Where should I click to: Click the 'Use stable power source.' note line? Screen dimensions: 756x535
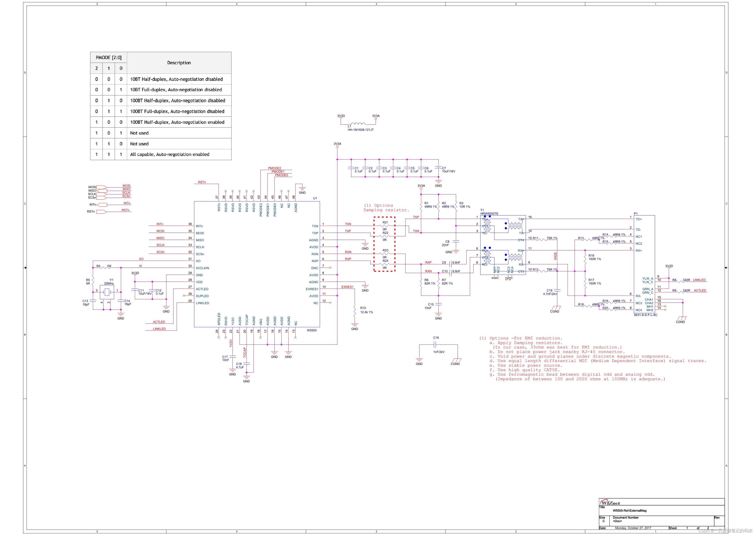[x=526, y=365]
